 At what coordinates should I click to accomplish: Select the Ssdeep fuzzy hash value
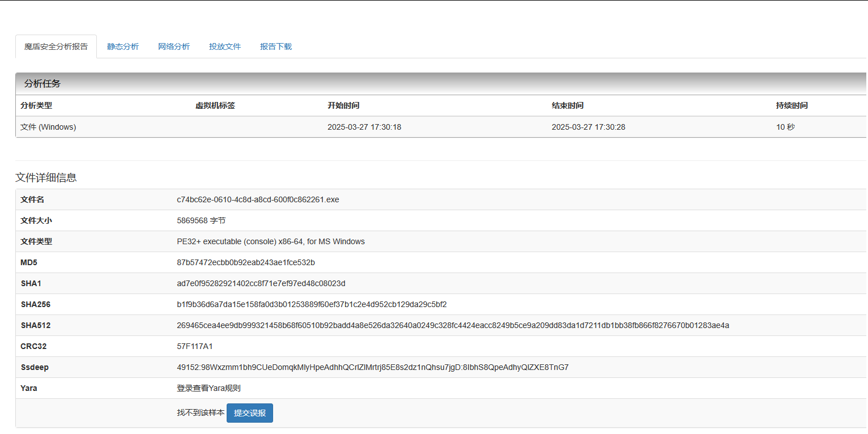point(372,367)
